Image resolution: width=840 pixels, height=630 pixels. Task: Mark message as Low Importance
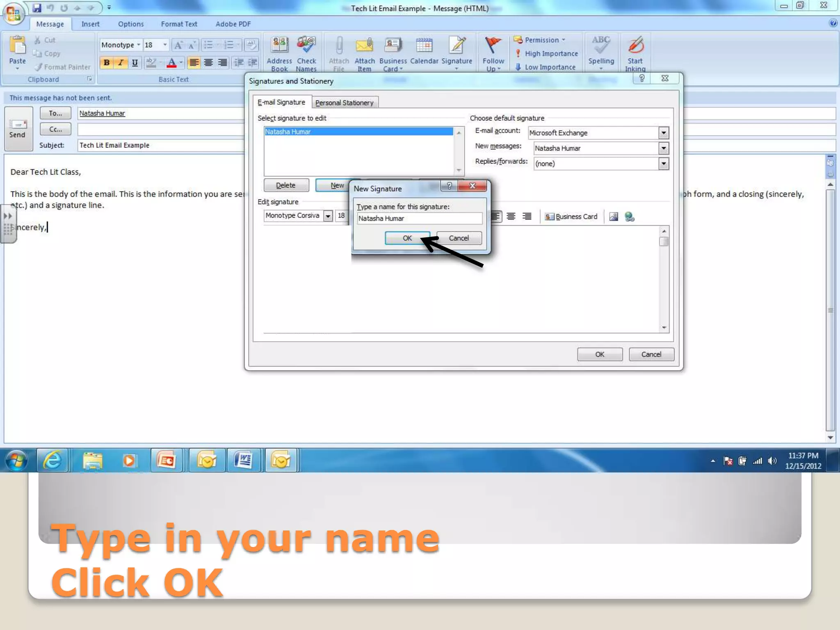coord(545,67)
